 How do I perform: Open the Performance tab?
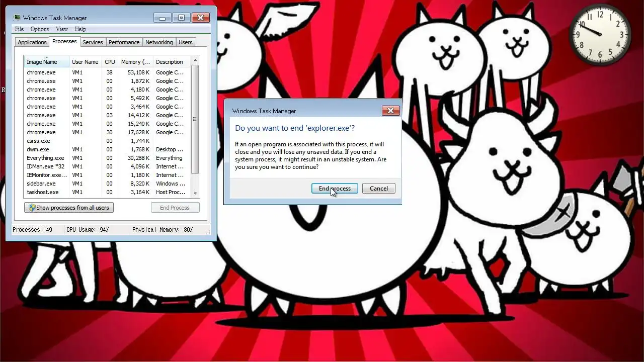(124, 42)
